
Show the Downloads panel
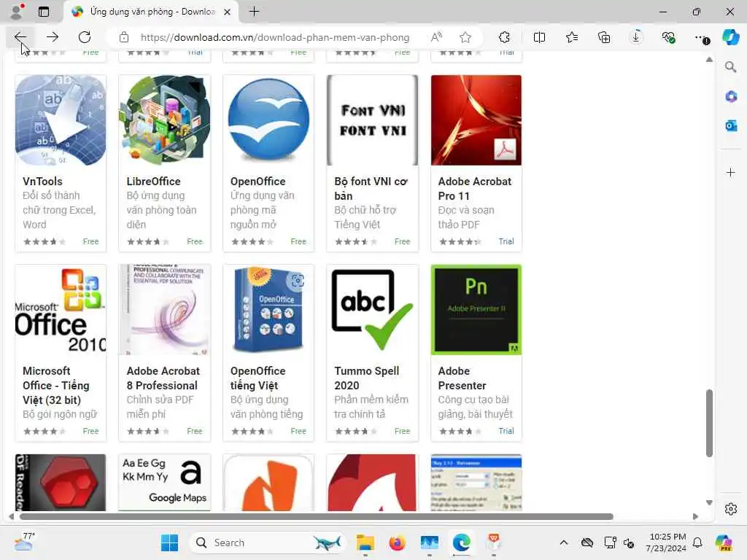coord(636,37)
